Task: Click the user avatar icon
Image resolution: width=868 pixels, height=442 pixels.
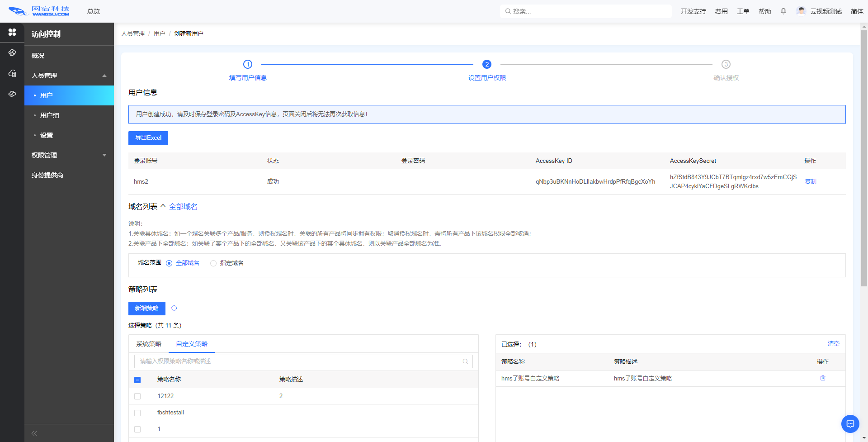Action: [x=801, y=11]
